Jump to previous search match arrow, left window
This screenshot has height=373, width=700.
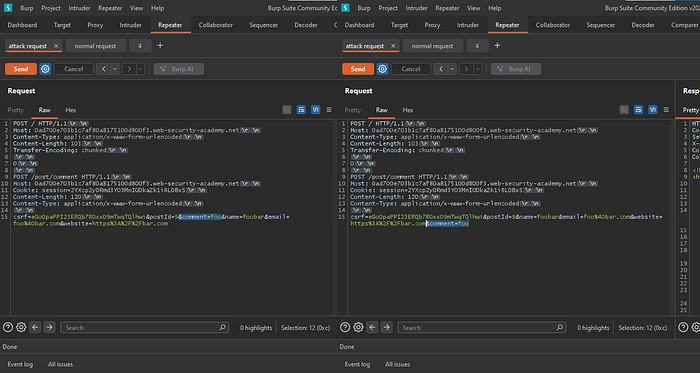point(35,327)
